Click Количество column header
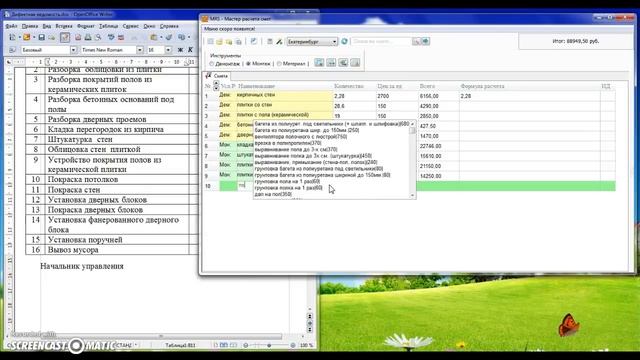640x360 pixels. (x=349, y=87)
